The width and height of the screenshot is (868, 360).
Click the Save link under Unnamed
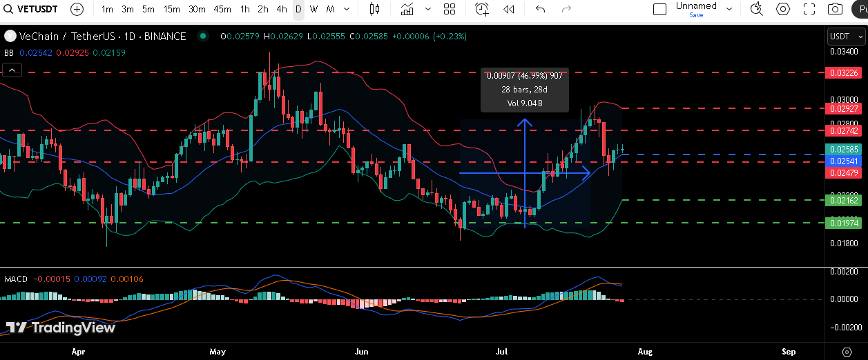point(696,14)
